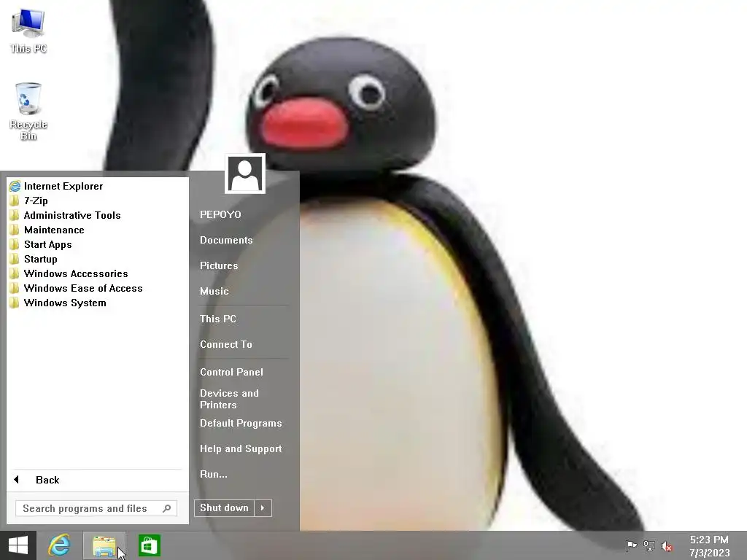Click the Internet Explorer icon in programs list

pos(15,186)
